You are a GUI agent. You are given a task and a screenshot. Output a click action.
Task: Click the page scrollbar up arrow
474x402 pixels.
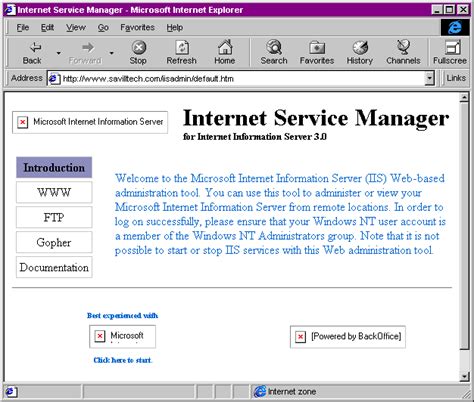click(x=464, y=98)
